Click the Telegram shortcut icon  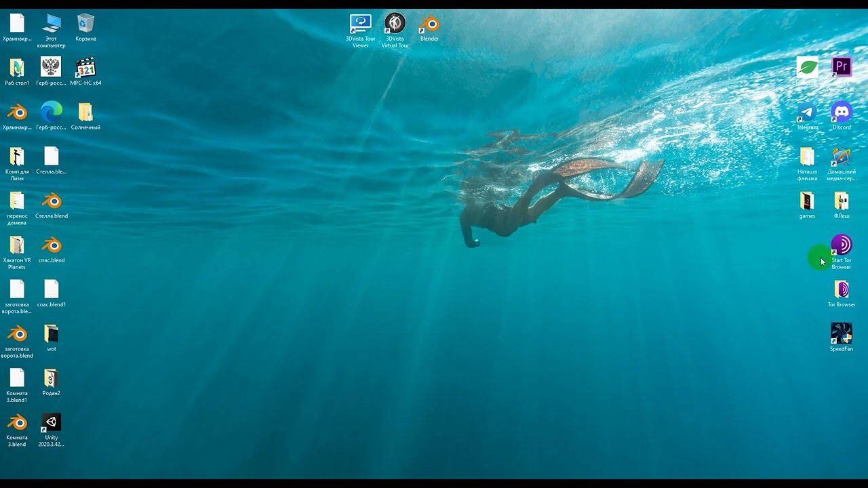[807, 112]
